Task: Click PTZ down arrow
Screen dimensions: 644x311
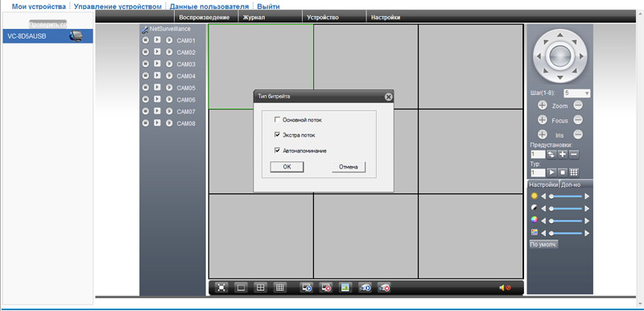Action: [559, 77]
